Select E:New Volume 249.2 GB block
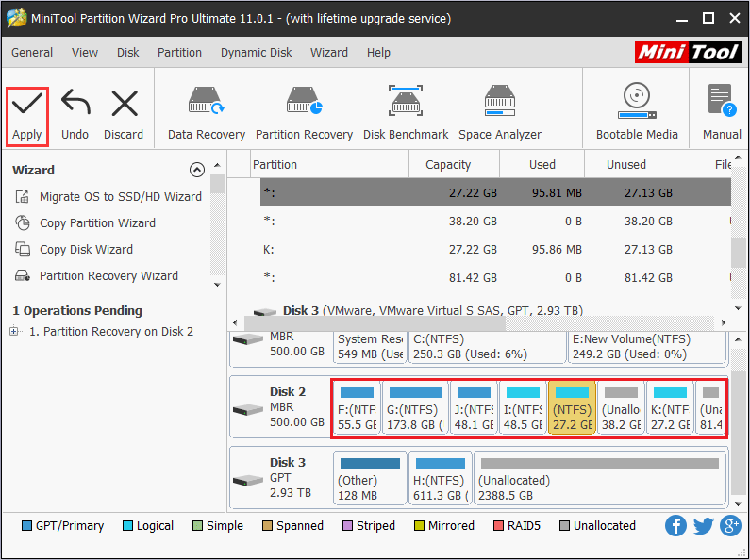The image size is (750, 560). coord(646,347)
